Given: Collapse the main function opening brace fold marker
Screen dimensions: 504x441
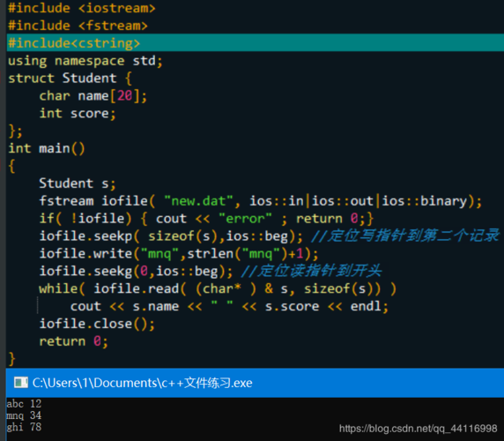Looking at the screenshot, I should point(1,166).
